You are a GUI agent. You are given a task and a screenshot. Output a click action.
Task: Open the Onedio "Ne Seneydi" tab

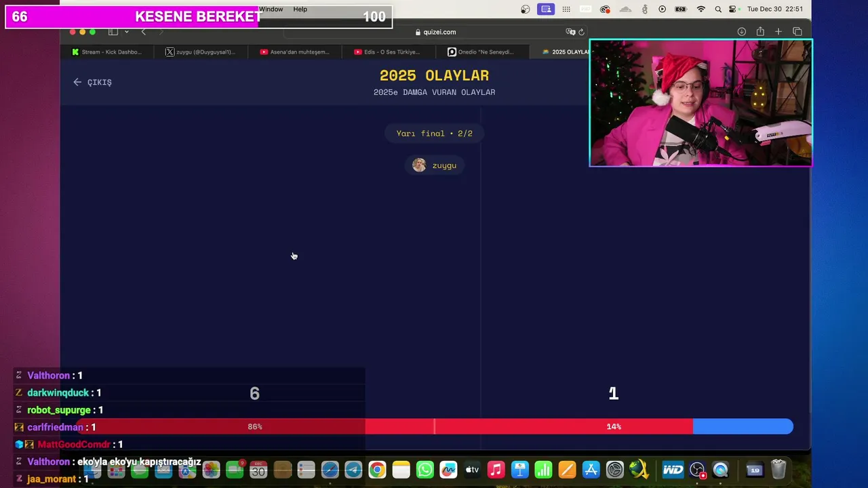[481, 52]
